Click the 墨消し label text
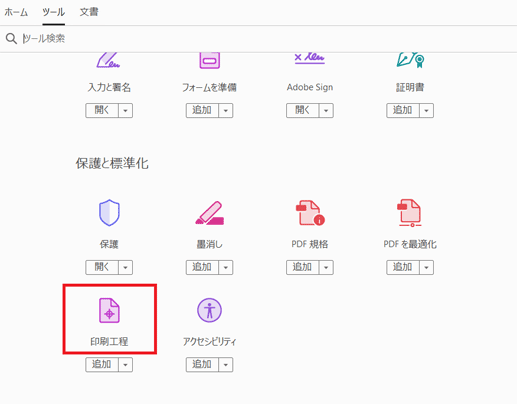This screenshot has height=404, width=517. (x=209, y=244)
